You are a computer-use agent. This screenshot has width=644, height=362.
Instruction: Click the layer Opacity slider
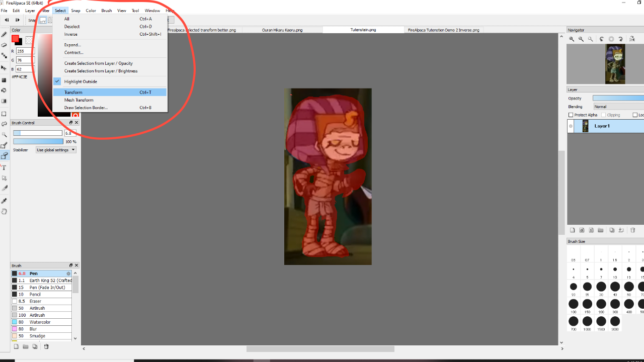[618, 99]
